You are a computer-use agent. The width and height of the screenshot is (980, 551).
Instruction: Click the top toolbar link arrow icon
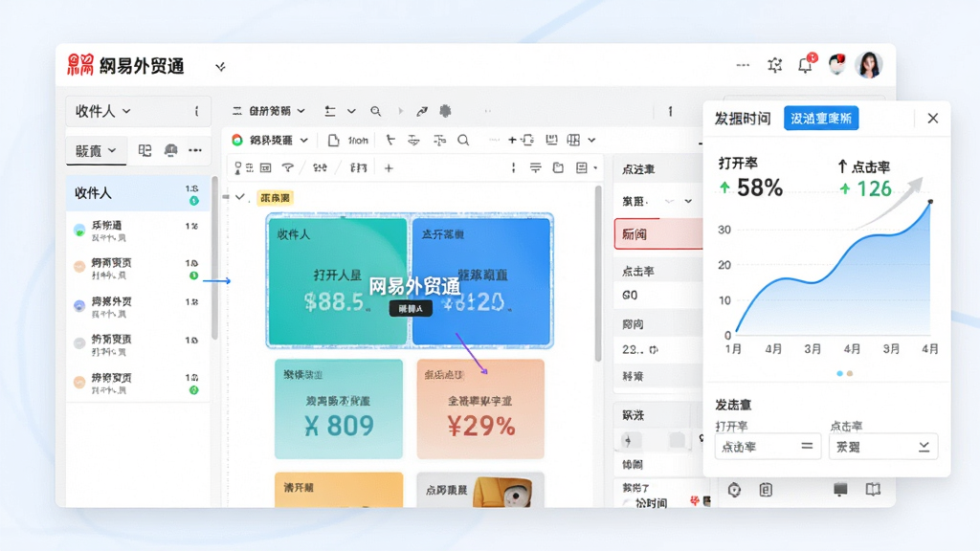(x=422, y=111)
